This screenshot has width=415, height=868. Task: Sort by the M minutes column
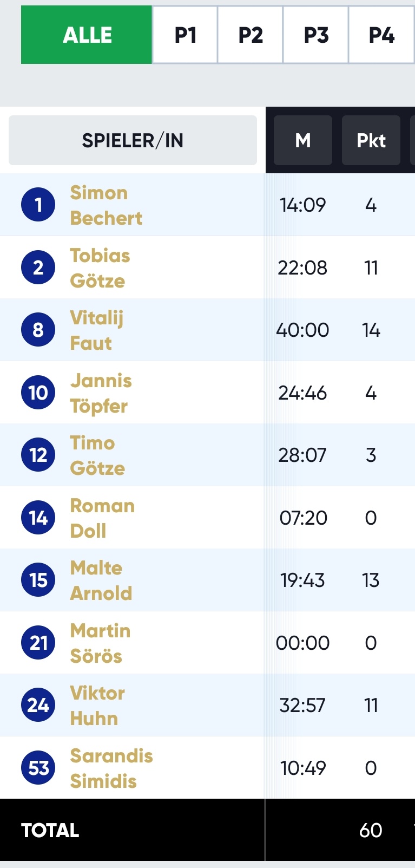click(x=303, y=140)
